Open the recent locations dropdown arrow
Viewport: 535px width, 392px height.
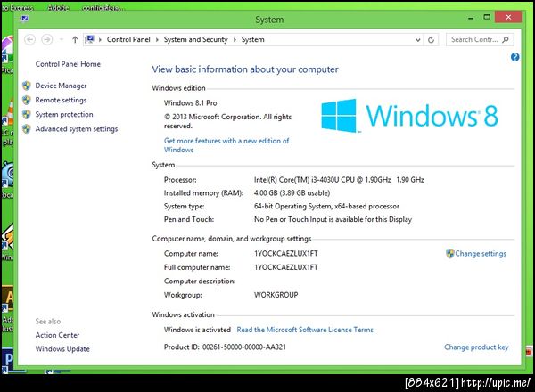click(x=62, y=40)
